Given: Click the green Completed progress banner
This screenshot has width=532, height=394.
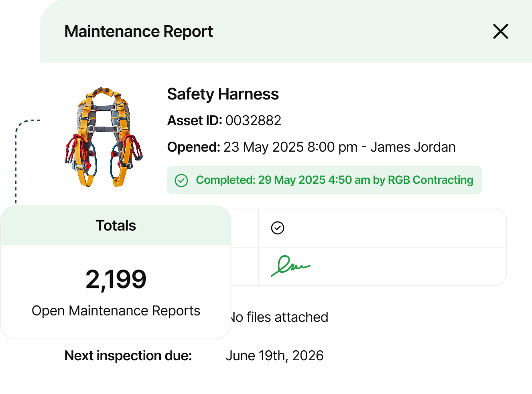Looking at the screenshot, I should [x=325, y=180].
